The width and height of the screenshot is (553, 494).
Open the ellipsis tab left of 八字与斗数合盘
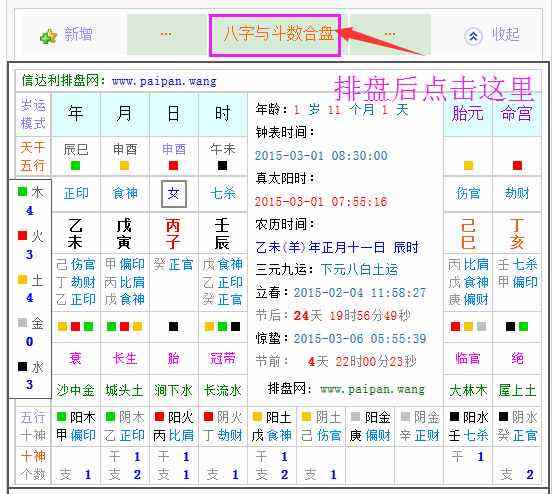pyautogui.click(x=166, y=35)
